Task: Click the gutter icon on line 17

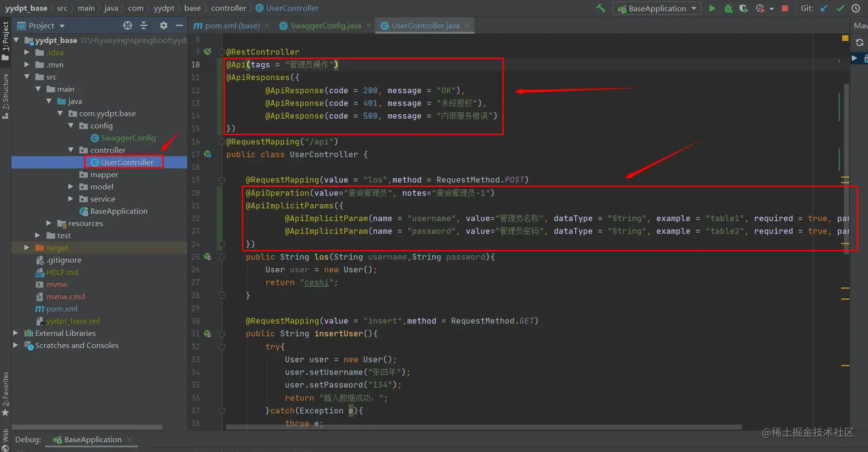Action: 208,154
